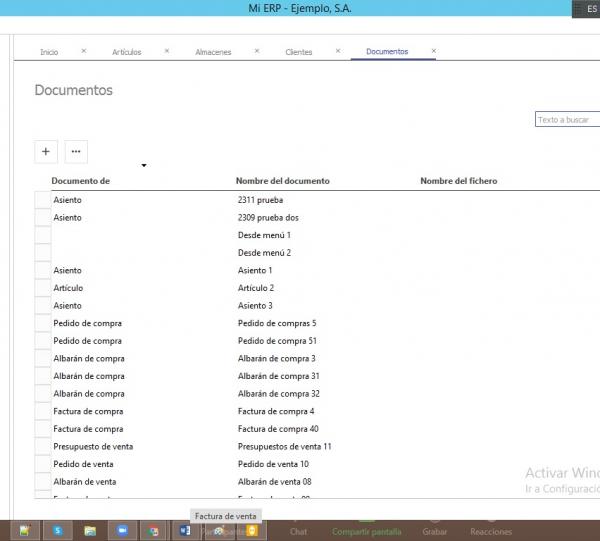This screenshot has height=541, width=600.
Task: Switch to the Almacenes tab
Action: click(x=213, y=52)
